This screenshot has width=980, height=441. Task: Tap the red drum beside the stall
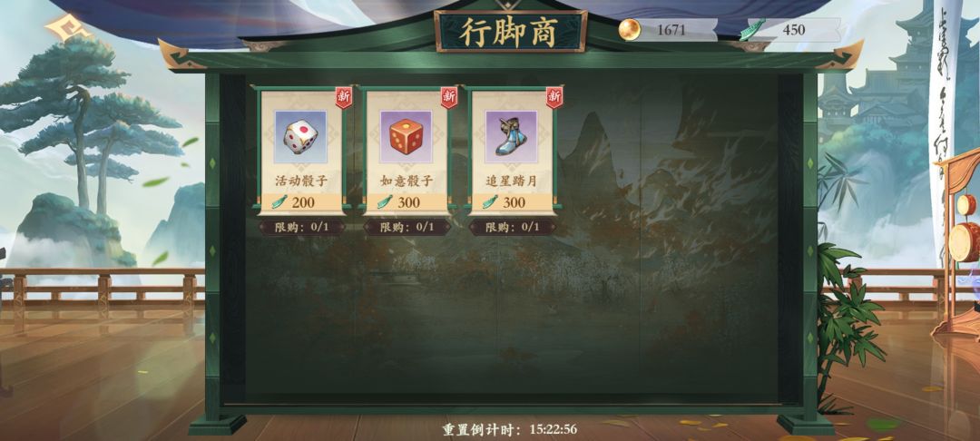(965, 241)
